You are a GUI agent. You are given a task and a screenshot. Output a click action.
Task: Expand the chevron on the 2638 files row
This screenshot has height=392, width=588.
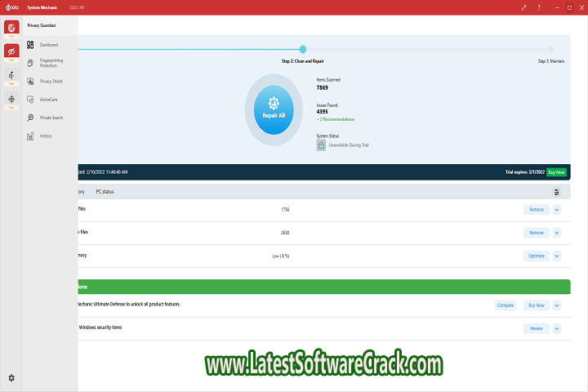pos(557,233)
